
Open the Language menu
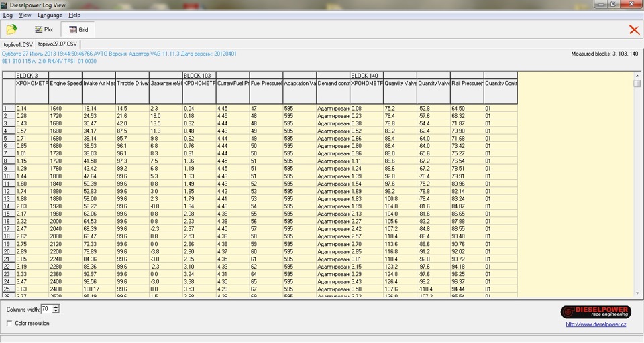(50, 15)
